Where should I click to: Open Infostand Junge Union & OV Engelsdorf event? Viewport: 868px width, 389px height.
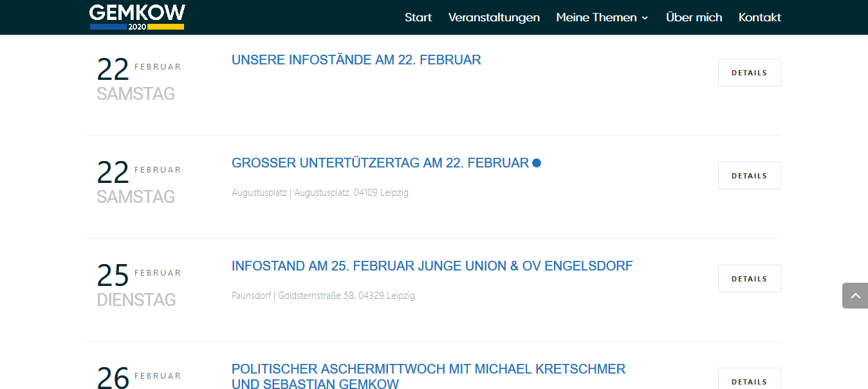click(432, 266)
